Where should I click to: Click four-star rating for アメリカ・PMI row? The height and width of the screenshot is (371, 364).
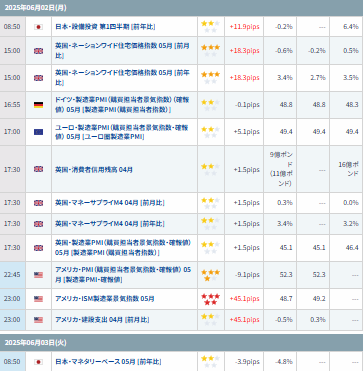coord(210,275)
